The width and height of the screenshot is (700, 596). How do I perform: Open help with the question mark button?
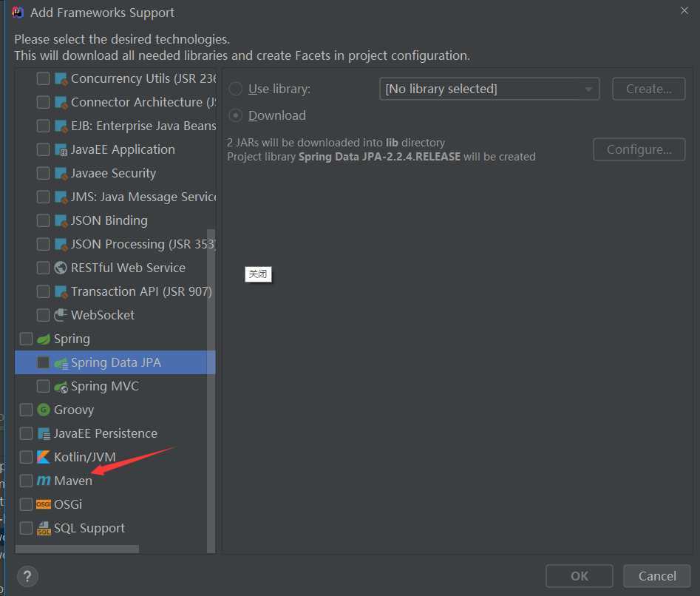coord(27,576)
